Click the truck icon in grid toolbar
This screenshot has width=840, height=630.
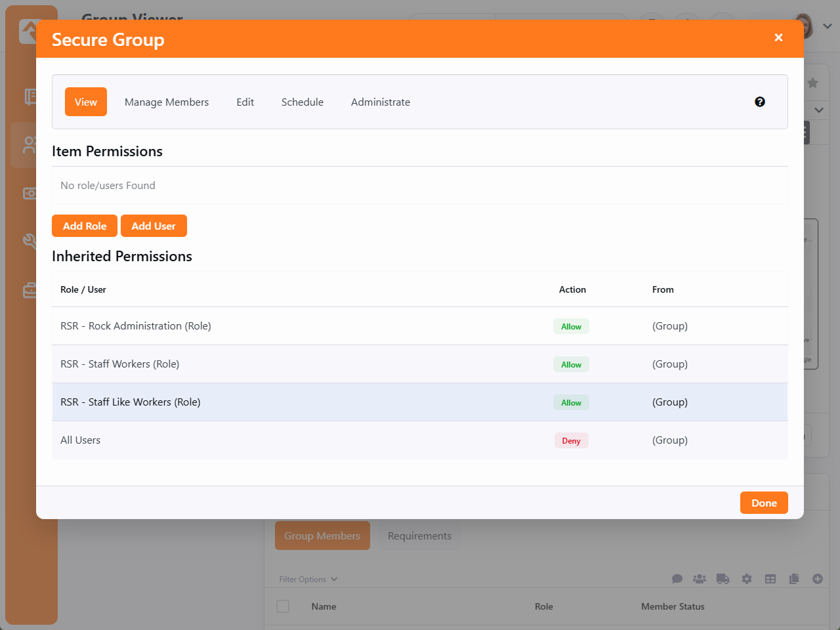click(723, 579)
